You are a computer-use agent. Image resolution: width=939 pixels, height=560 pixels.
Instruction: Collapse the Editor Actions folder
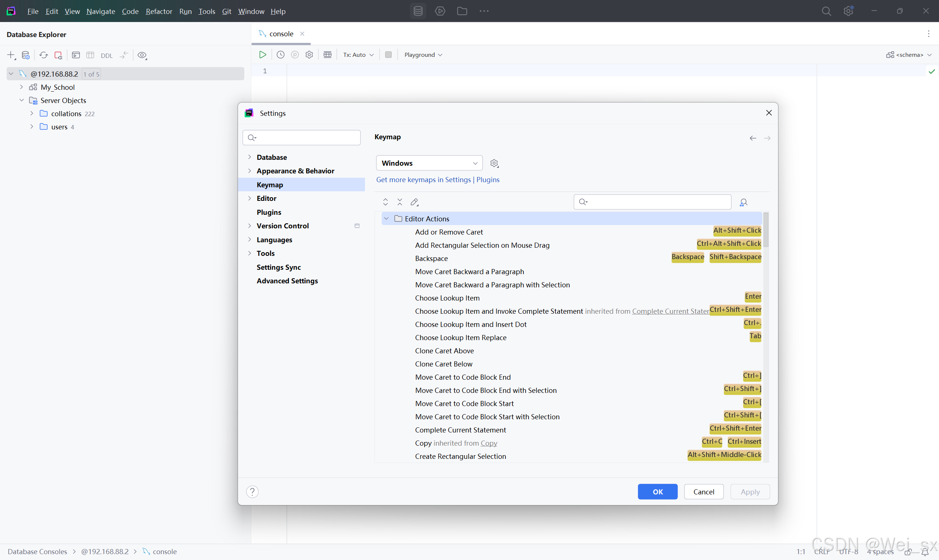(x=386, y=218)
